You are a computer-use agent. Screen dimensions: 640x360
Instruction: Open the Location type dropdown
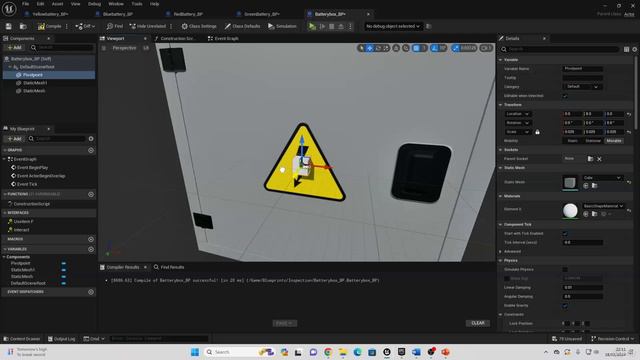tap(517, 114)
